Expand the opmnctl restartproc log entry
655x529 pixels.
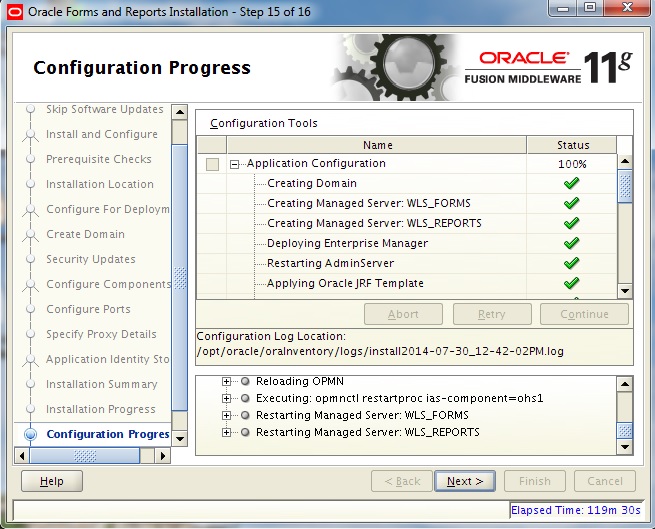pos(227,399)
